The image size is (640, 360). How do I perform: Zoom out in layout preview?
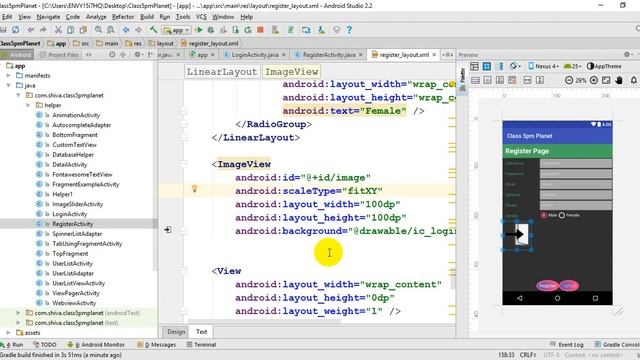[569, 80]
